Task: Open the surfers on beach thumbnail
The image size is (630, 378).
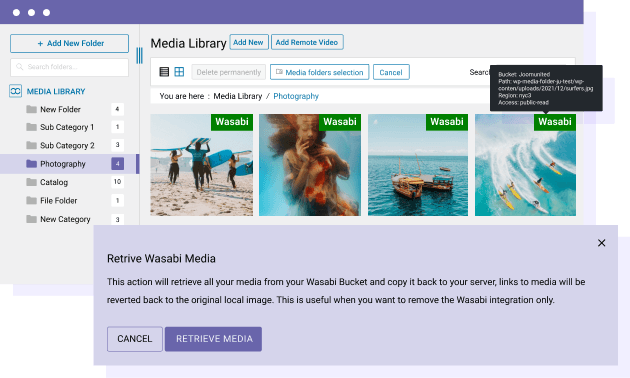Action: point(202,165)
